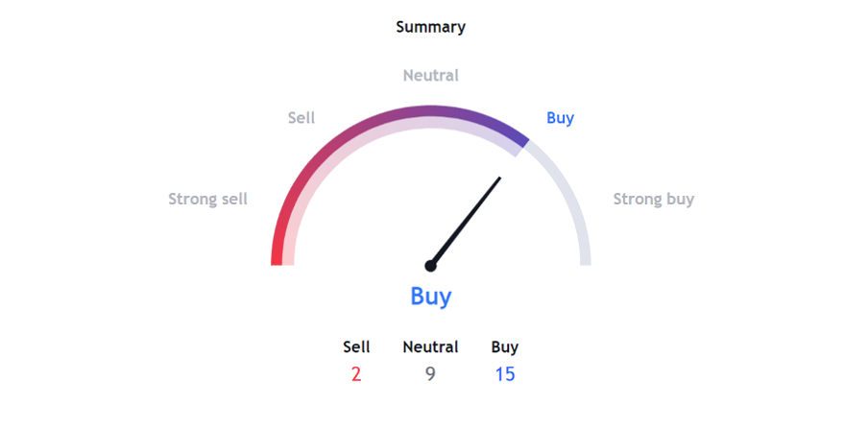
Task: Click the red sell count 2
Action: click(x=356, y=374)
